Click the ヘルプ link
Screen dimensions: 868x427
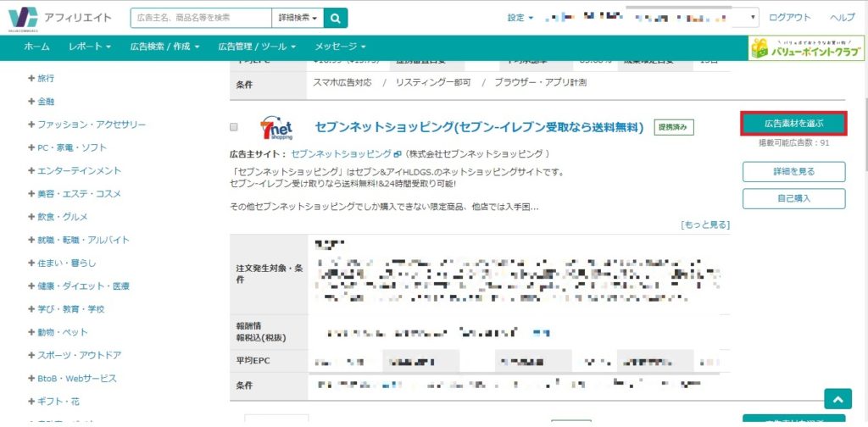click(842, 18)
